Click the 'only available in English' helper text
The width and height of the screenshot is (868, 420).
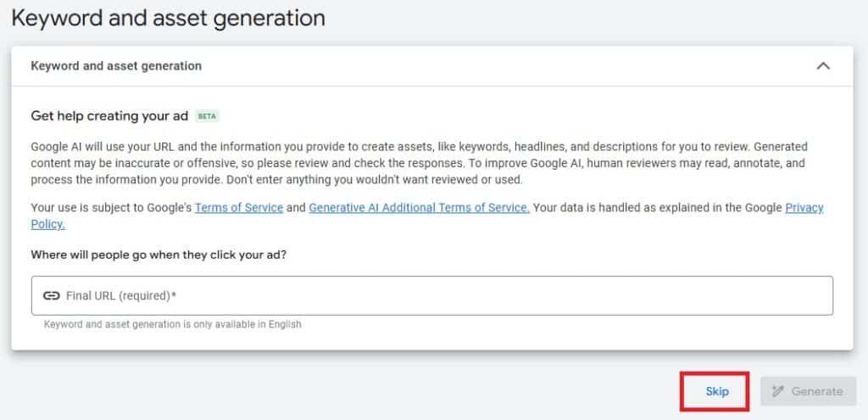click(x=172, y=324)
